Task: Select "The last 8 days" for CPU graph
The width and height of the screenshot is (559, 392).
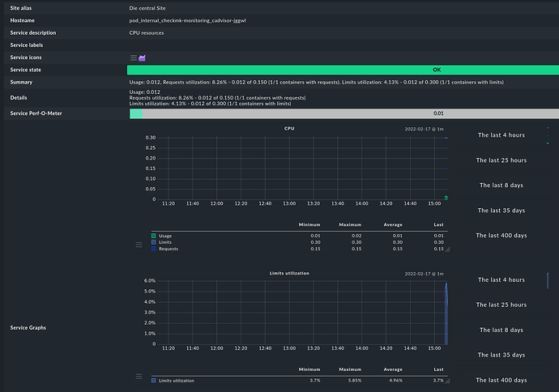Action: tap(501, 185)
